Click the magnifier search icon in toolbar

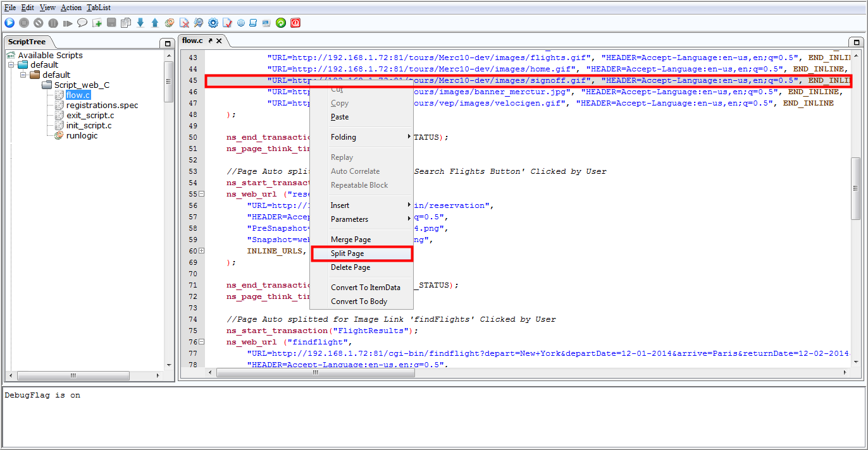[x=199, y=23]
